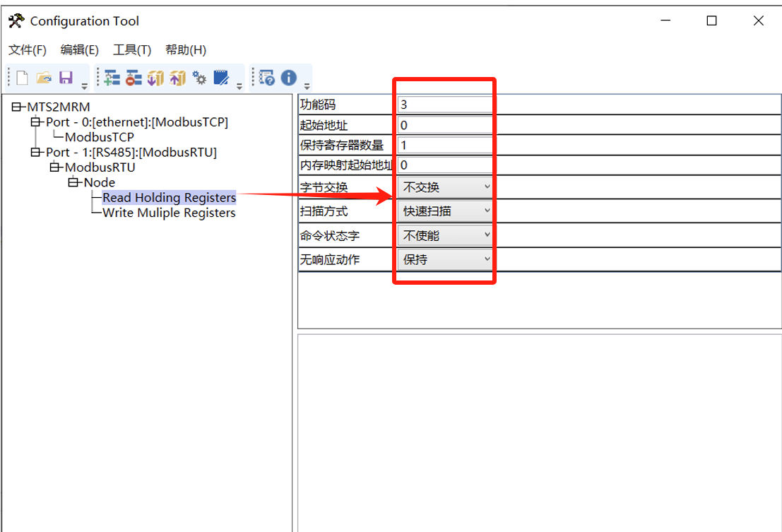Open the 无响应动作 dropdown showing 保持
Viewport: 782px width, 532px height.
[487, 259]
